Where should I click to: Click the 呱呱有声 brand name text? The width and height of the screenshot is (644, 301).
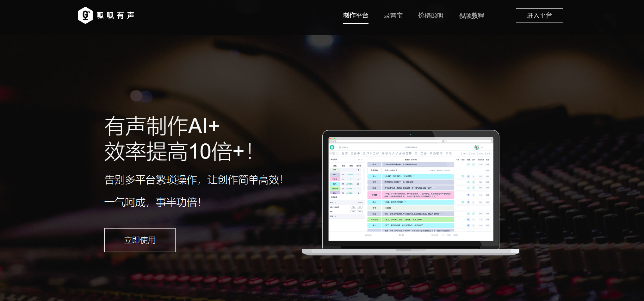pyautogui.click(x=115, y=16)
